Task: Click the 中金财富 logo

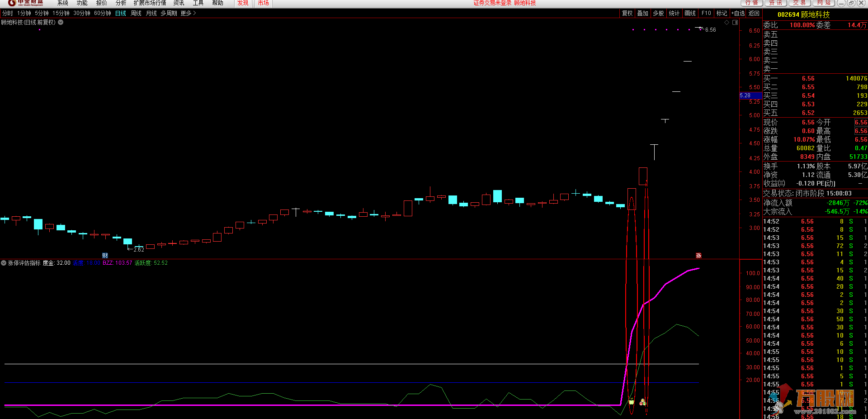Action: point(26,3)
